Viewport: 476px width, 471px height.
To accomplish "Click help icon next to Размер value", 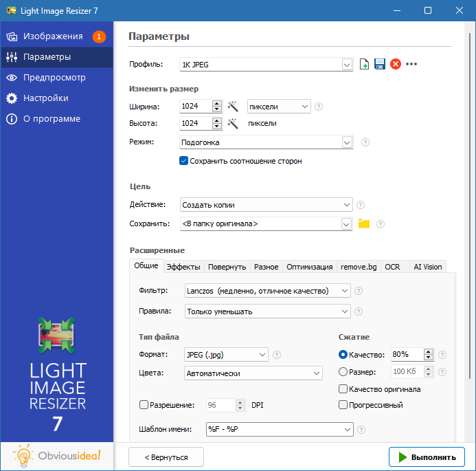I will [x=442, y=371].
